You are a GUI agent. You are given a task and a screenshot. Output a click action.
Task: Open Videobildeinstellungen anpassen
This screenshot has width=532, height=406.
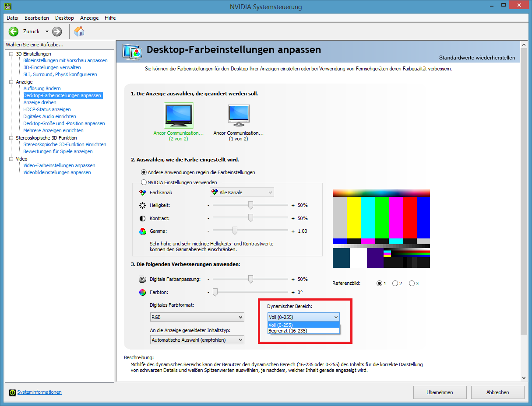click(57, 172)
